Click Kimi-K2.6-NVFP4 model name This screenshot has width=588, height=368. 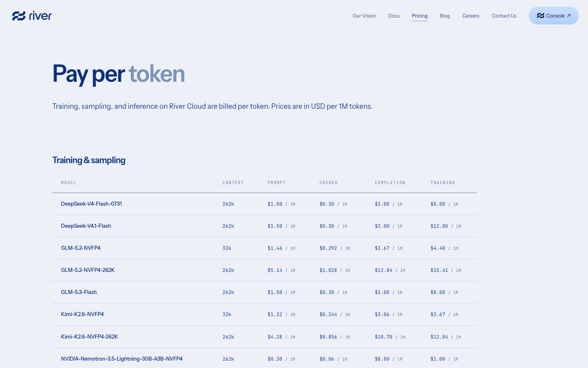point(82,314)
